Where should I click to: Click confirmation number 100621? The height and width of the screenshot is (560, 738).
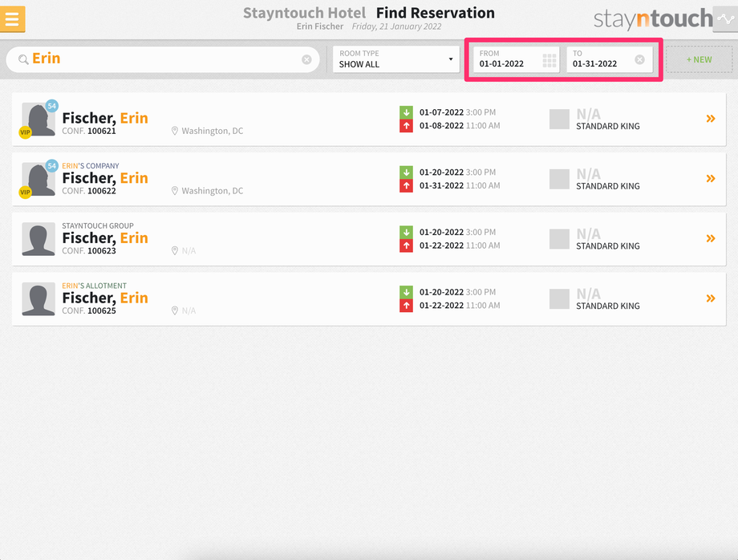click(102, 131)
